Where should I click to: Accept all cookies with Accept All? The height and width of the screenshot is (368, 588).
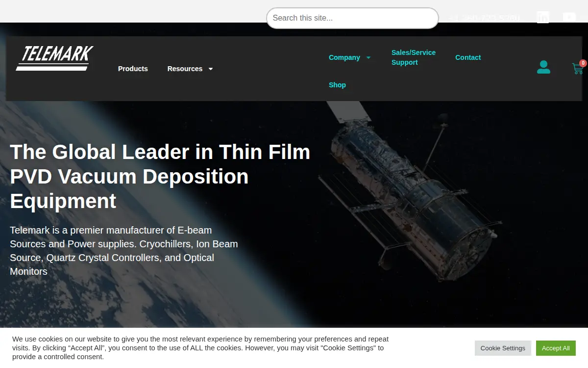[x=556, y=348]
